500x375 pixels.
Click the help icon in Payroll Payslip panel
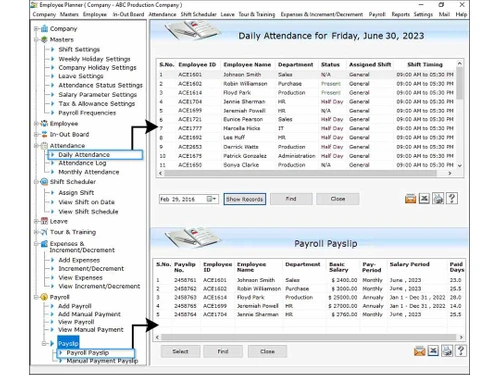(461, 351)
